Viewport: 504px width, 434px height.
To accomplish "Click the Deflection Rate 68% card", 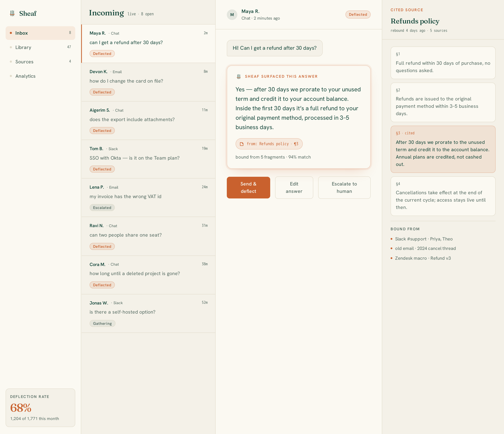I will coord(40,408).
